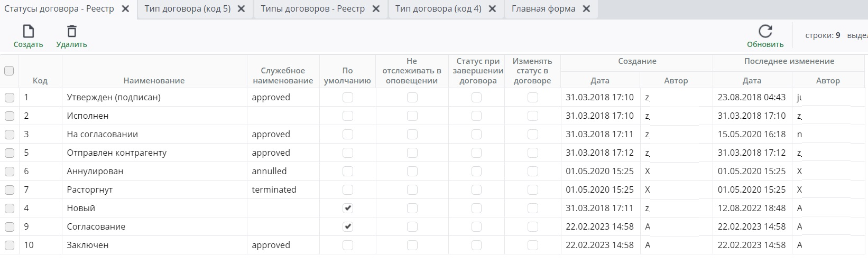Click the Удалить trash icon
Screen dimensions: 868x275
click(x=71, y=31)
